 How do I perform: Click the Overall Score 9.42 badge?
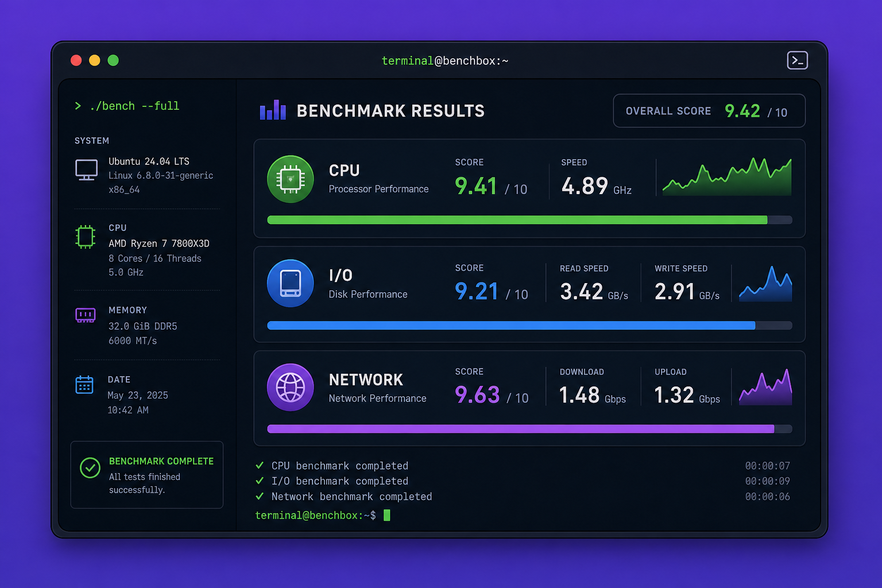point(709,111)
